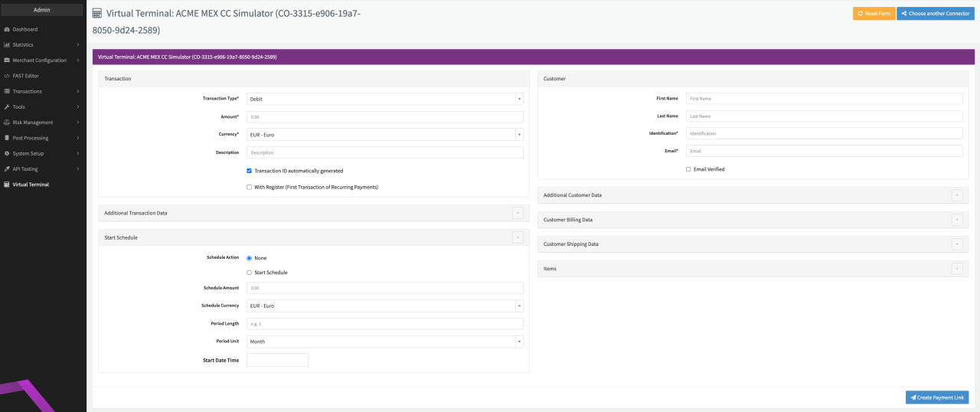Click the Tools wrench icon
980x412 pixels.
7,107
